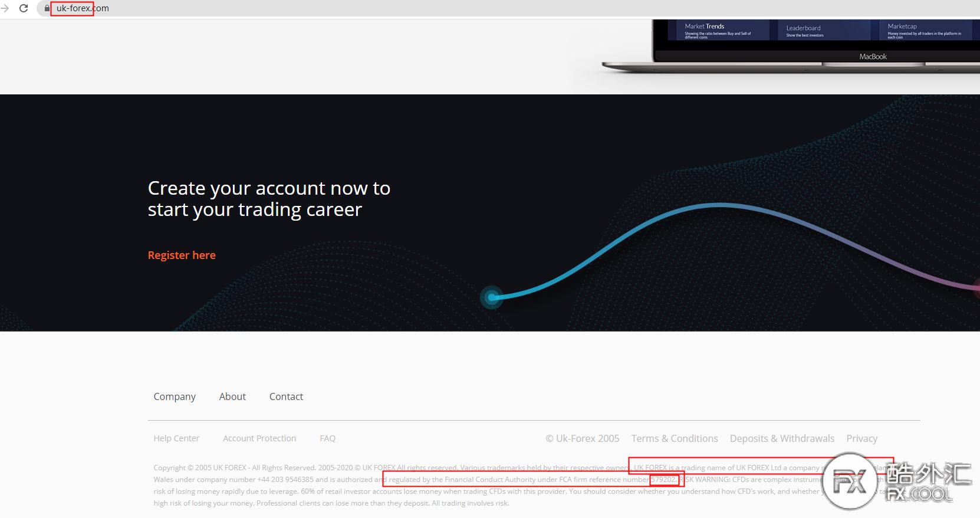980x518 pixels.
Task: Open Deposits & Withdrawals page
Action: pos(782,438)
